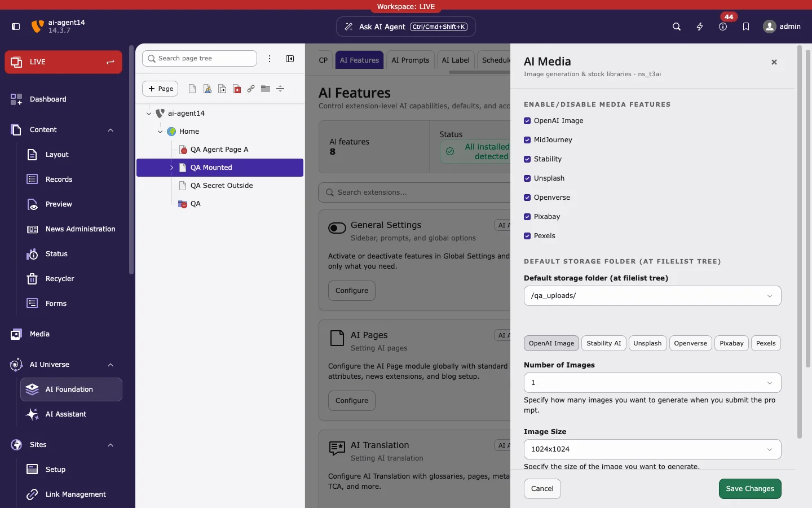Image resolution: width=812 pixels, height=508 pixels.
Task: Select the Openverse provider tab
Action: (x=691, y=343)
